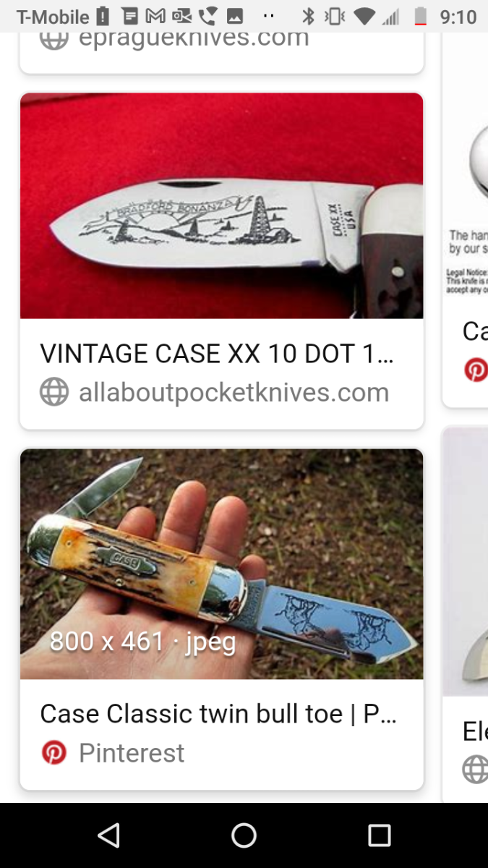Viewport: 488px width, 868px height.
Task: Open VINTAGE CASE XX 10 DOT result title
Action: click(x=217, y=354)
